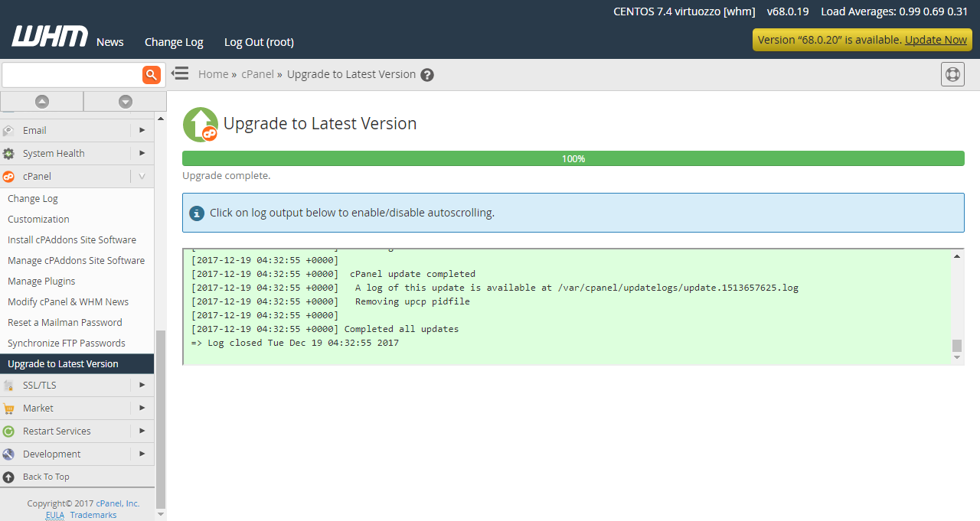Click the orange search magnifier icon
980x521 pixels.
pos(151,74)
